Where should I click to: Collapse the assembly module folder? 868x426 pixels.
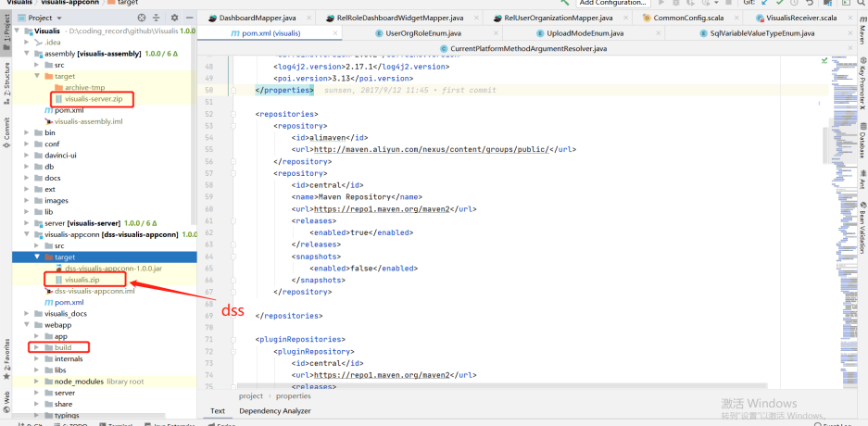pyautogui.click(x=26, y=54)
